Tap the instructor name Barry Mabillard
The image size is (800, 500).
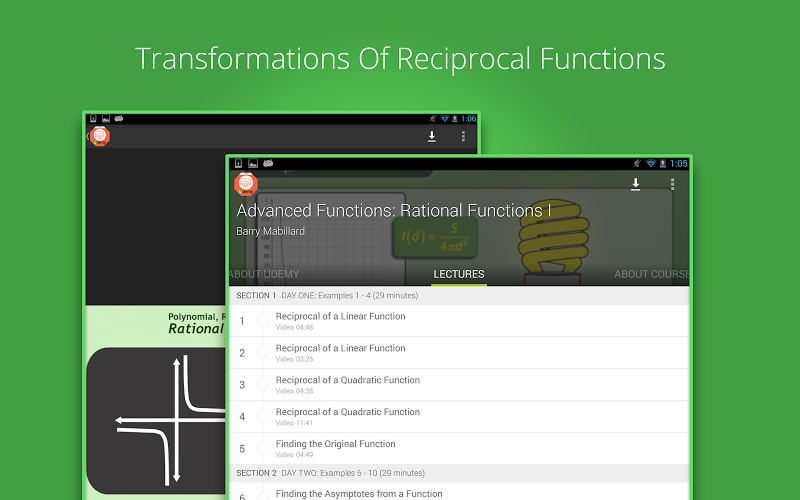[270, 231]
